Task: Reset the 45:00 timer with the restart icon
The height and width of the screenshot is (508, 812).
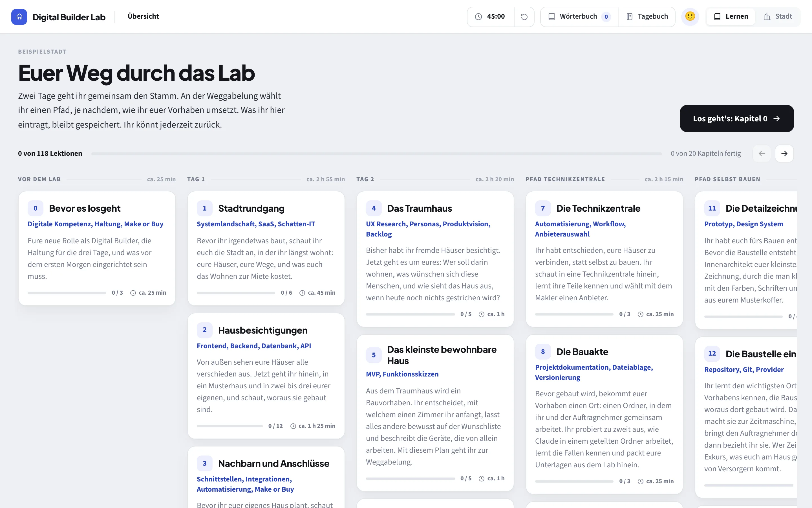Action: tap(524, 17)
